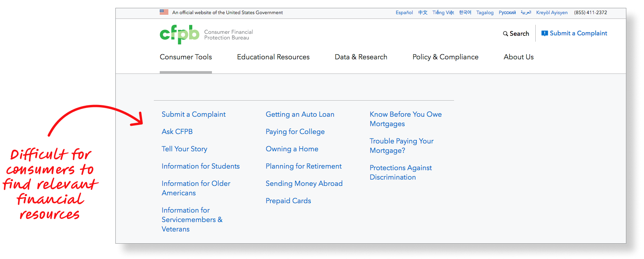
Task: Open Planning for Retirement
Action: [303, 166]
